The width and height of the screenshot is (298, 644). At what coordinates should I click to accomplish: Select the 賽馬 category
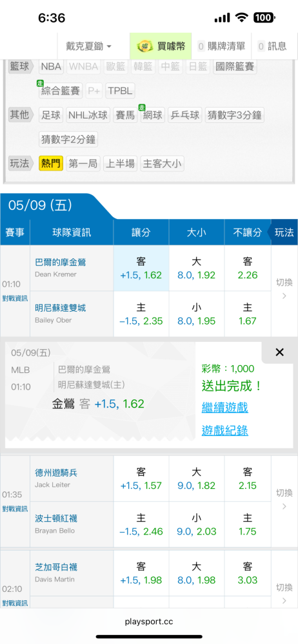pyautogui.click(x=125, y=115)
